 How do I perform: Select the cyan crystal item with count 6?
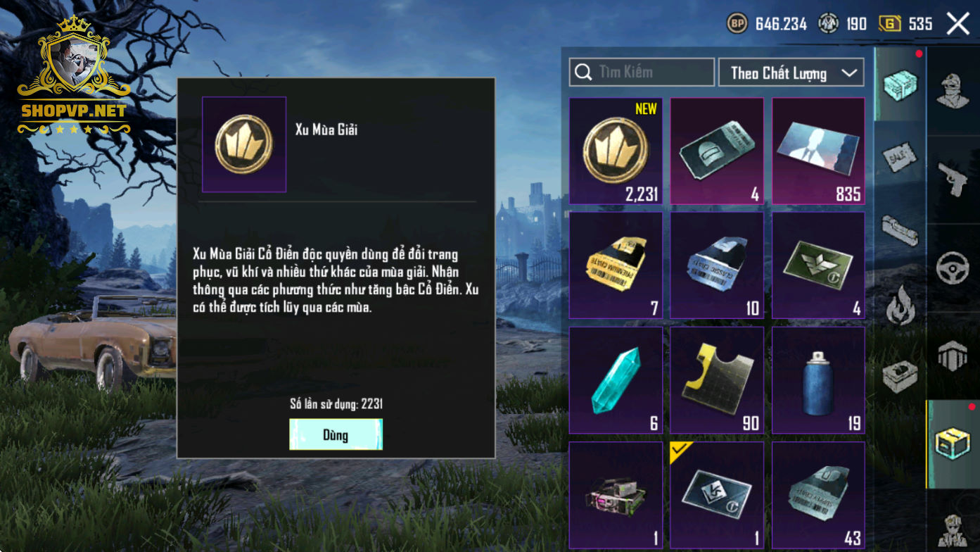pos(616,380)
